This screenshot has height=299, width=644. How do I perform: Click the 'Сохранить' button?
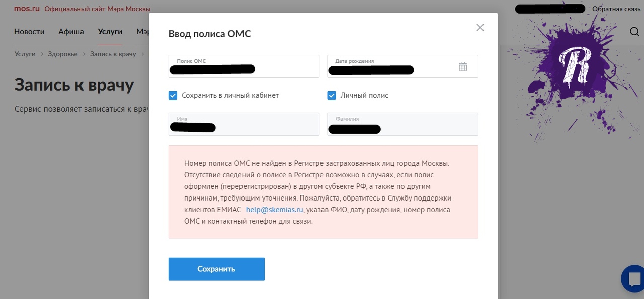click(x=216, y=269)
